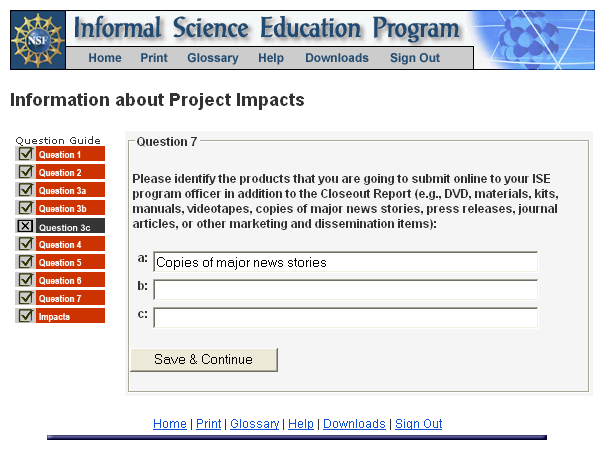612x453 pixels.
Task: Click the X status icon beside Question 3c
Action: [25, 226]
